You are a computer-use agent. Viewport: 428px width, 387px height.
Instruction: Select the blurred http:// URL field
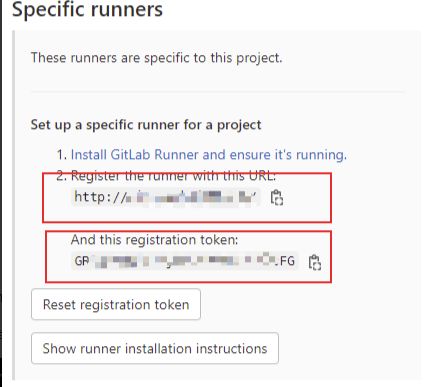click(166, 197)
